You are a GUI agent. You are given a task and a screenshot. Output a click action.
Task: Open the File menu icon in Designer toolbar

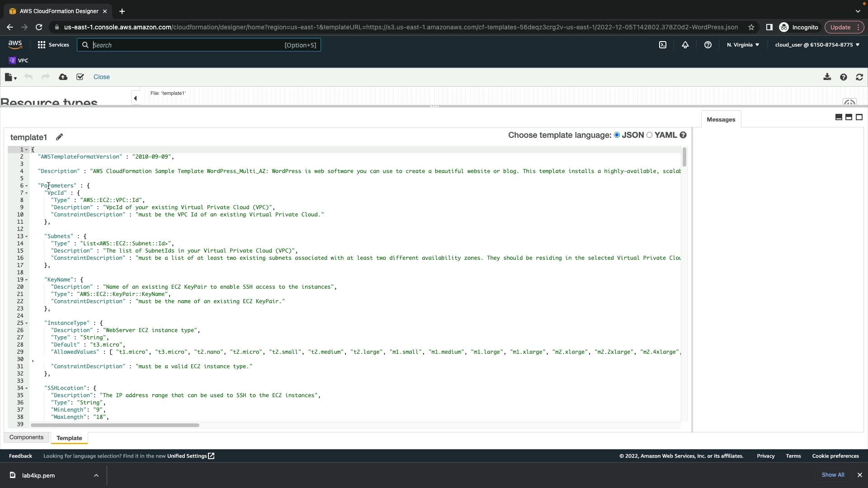pyautogui.click(x=10, y=77)
